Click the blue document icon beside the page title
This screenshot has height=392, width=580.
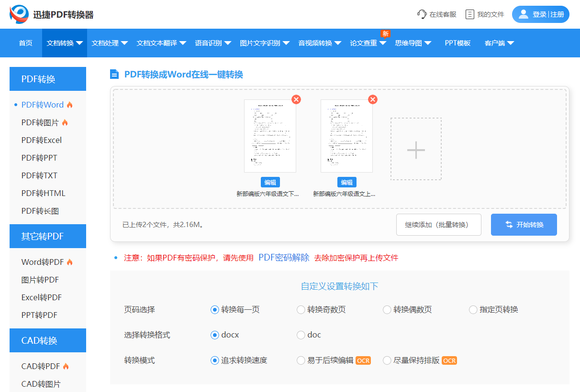click(x=113, y=74)
